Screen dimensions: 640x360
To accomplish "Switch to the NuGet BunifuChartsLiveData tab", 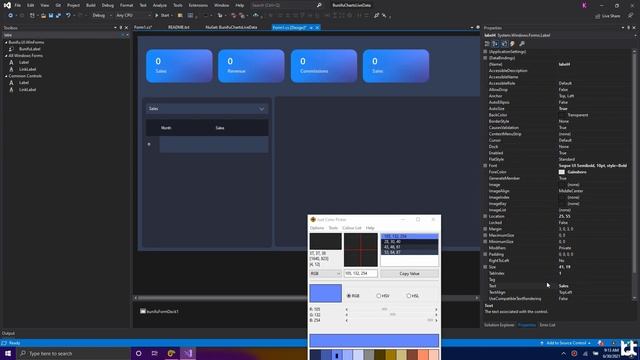I will [231, 27].
